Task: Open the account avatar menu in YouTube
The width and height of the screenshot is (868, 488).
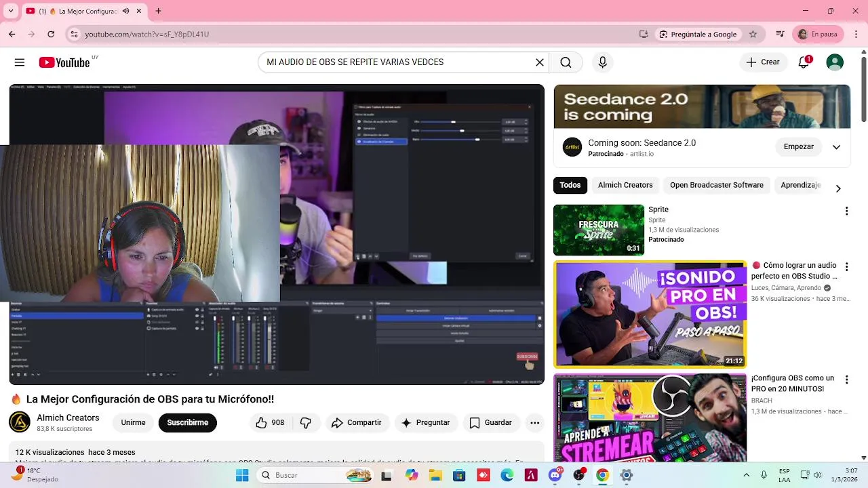Action: pos(835,62)
